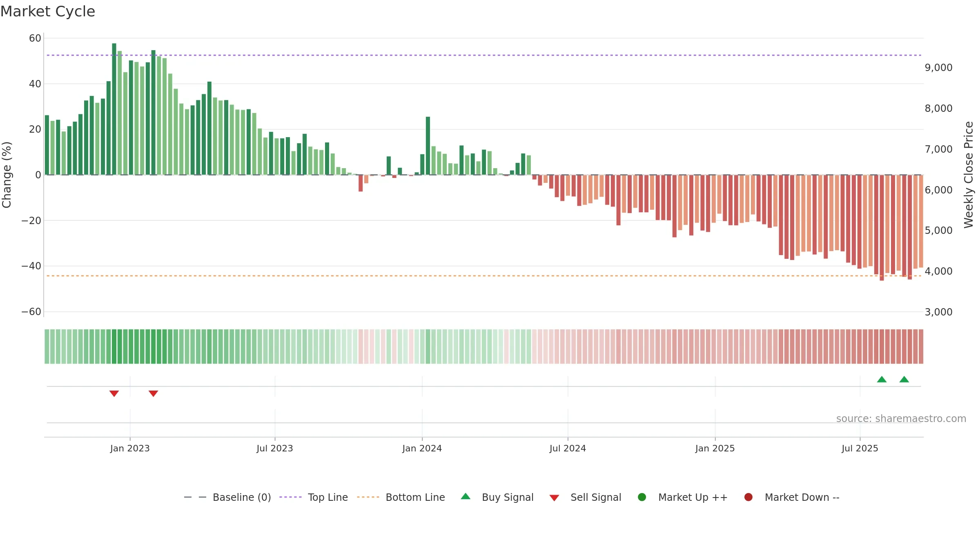Click the orange dotted Bottom Line legend swatch
Screen dimensions: 980x551
click(368, 497)
